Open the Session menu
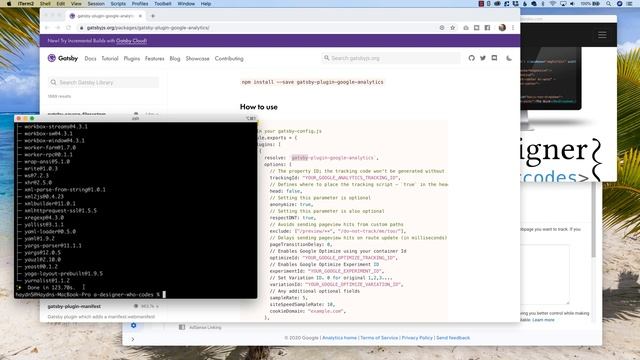 coord(96,4)
